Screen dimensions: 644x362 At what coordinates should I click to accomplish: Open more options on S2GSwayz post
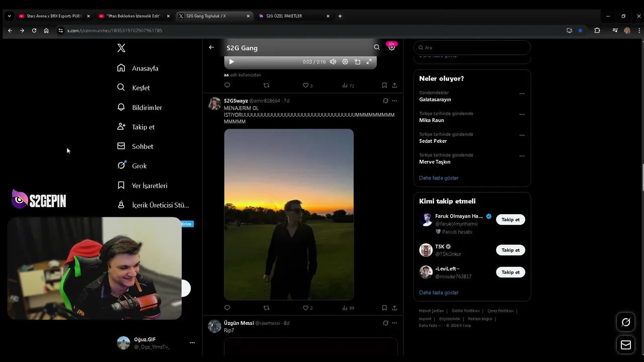click(x=394, y=101)
